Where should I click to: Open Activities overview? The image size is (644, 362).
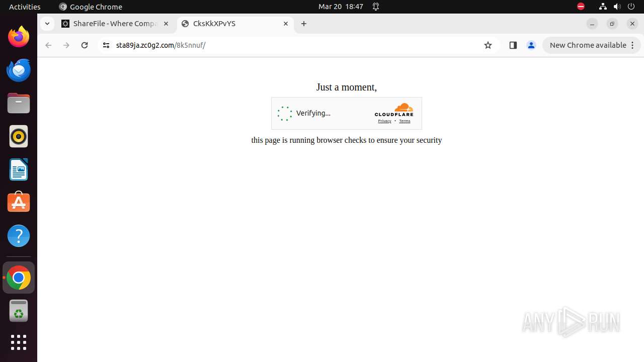[25, 7]
